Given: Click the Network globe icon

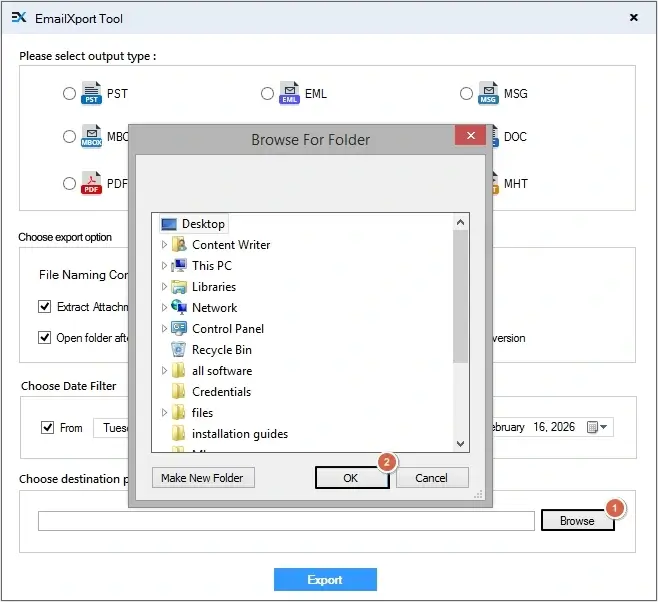Looking at the screenshot, I should point(179,307).
